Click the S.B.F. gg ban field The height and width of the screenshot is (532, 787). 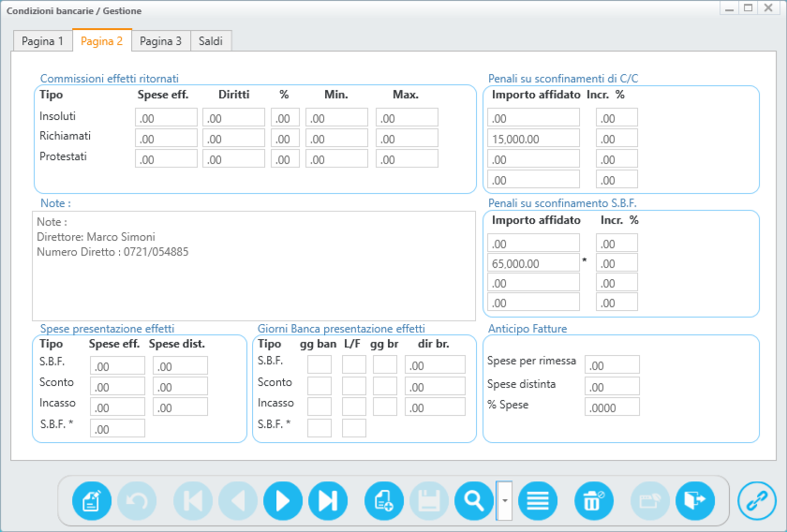pyautogui.click(x=319, y=365)
